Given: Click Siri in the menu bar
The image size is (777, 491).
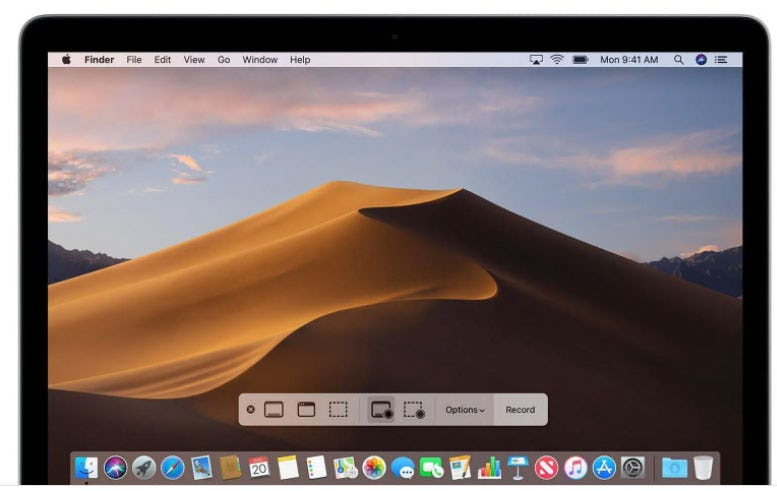Looking at the screenshot, I should [x=701, y=59].
